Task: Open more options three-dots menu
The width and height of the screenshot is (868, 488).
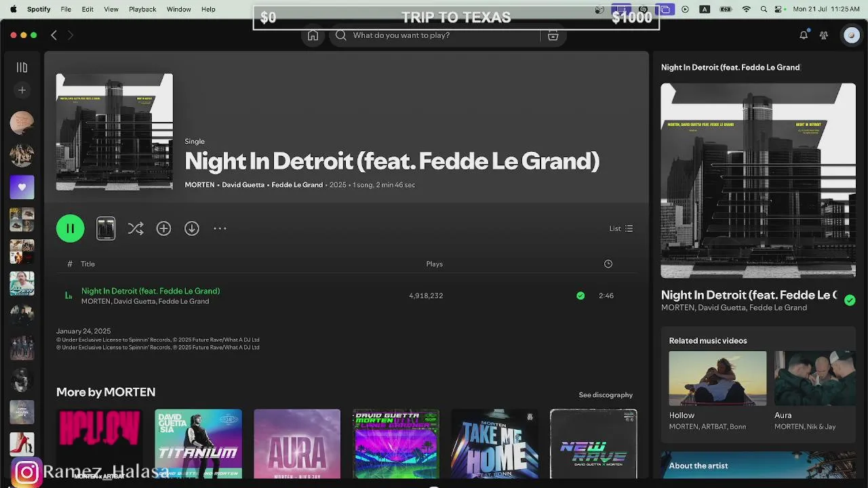Action: pyautogui.click(x=220, y=228)
